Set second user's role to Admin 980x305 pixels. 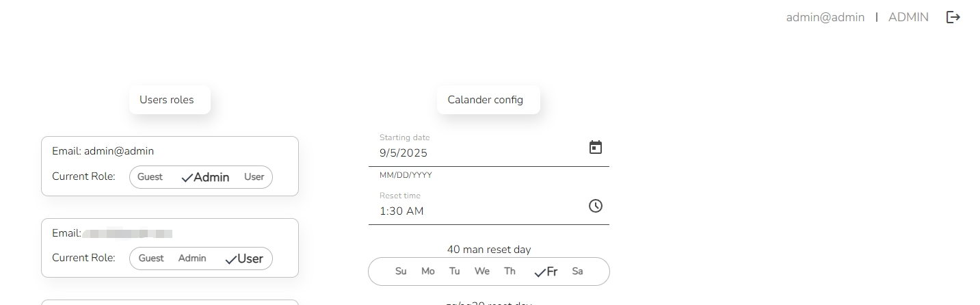pyautogui.click(x=192, y=258)
